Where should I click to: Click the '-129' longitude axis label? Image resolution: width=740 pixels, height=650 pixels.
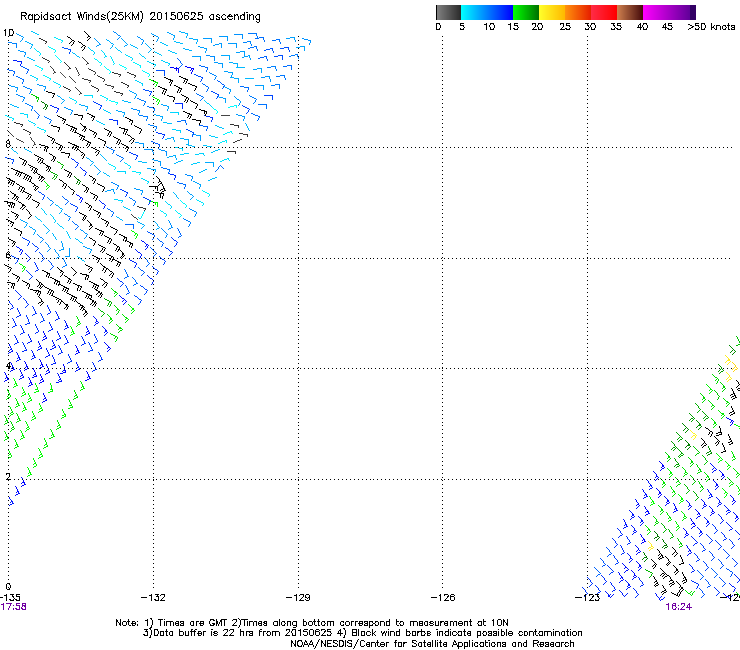point(298,598)
